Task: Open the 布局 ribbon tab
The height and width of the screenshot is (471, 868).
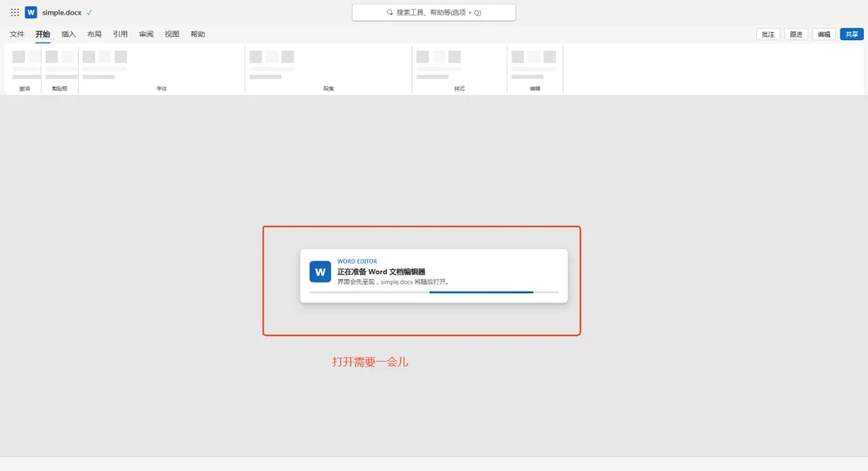Action: [x=94, y=35]
